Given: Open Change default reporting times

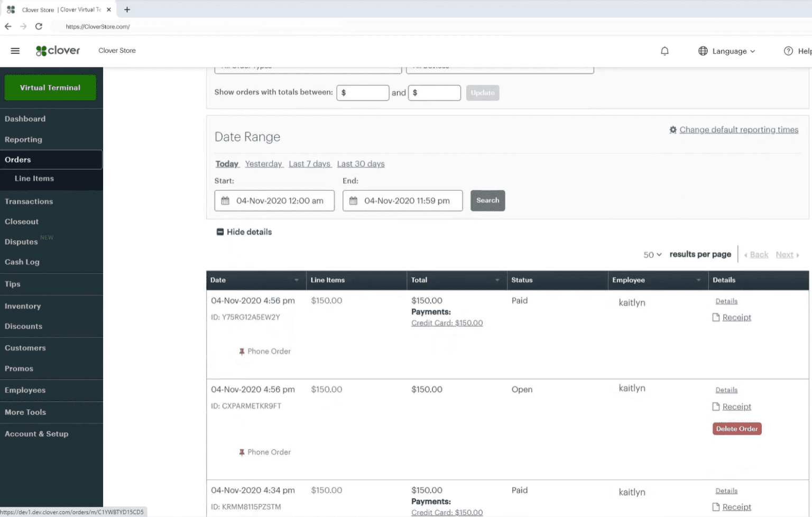Looking at the screenshot, I should 738,130.
